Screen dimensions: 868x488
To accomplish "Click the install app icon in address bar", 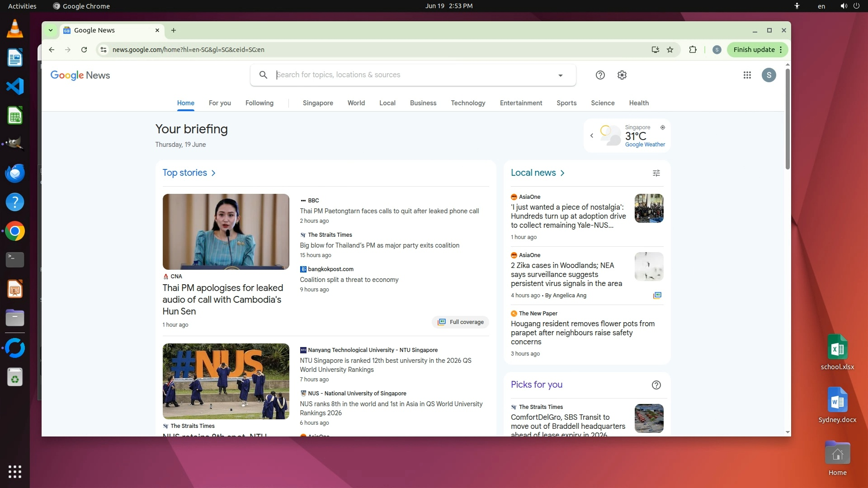I will [x=655, y=50].
